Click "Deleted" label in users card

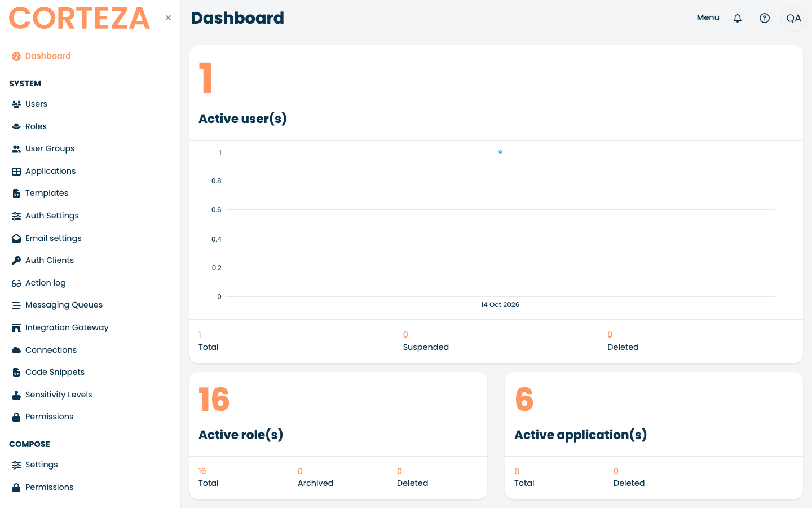[623, 347]
